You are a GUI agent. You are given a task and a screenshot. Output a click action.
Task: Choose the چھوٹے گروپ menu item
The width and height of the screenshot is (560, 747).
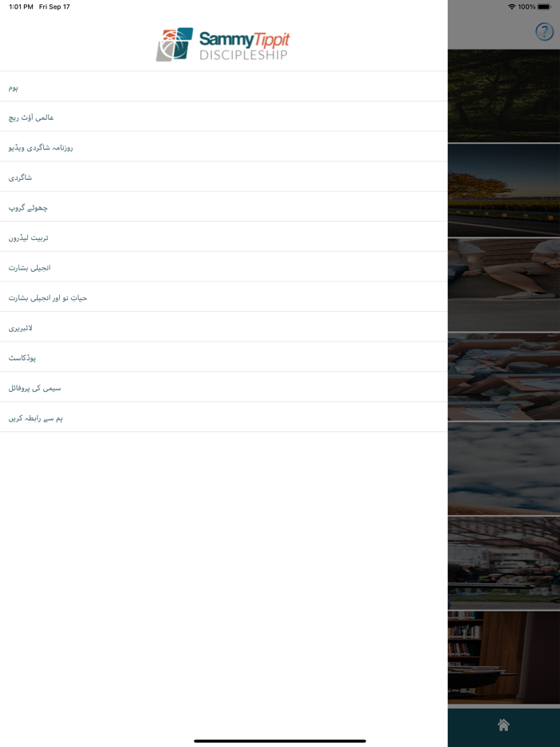pos(223,207)
